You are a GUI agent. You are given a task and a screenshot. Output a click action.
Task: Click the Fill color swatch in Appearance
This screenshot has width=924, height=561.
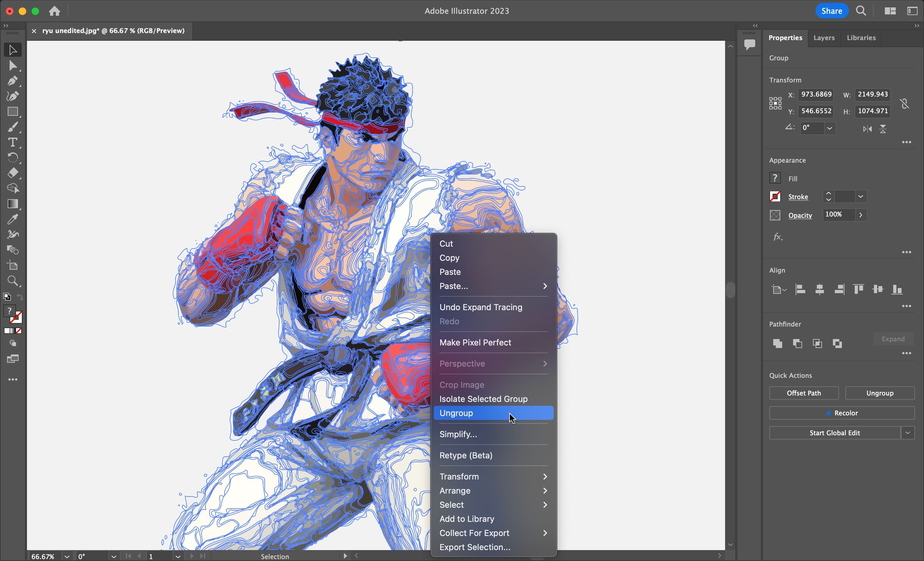(775, 178)
